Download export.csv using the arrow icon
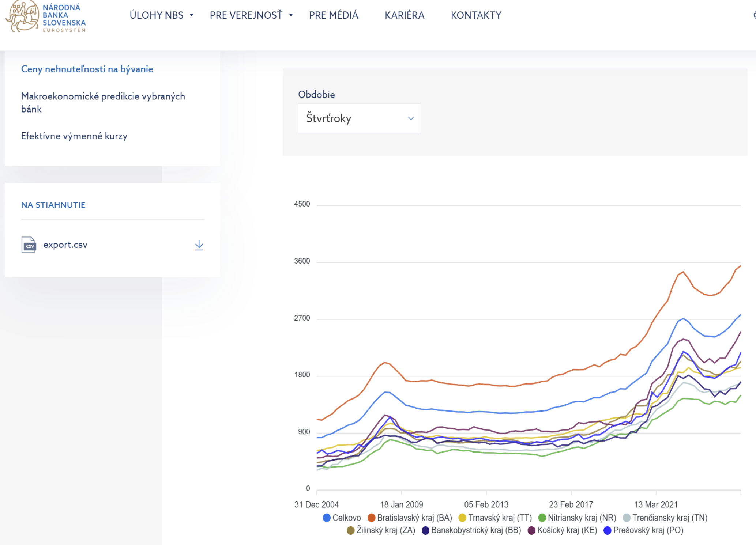The height and width of the screenshot is (545, 756). click(199, 245)
